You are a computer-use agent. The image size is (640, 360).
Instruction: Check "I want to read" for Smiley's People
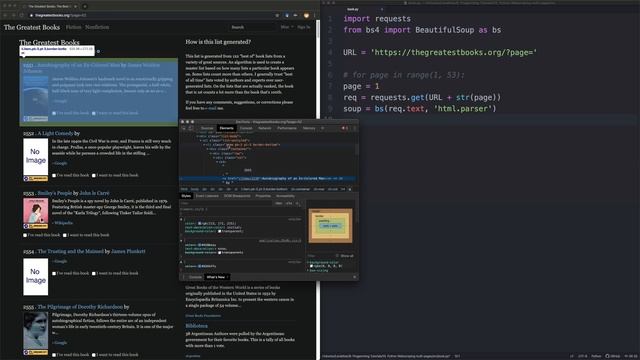tap(65, 236)
